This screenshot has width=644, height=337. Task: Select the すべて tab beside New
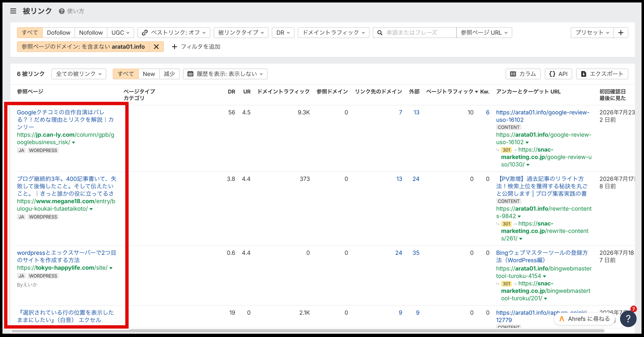[x=126, y=74]
